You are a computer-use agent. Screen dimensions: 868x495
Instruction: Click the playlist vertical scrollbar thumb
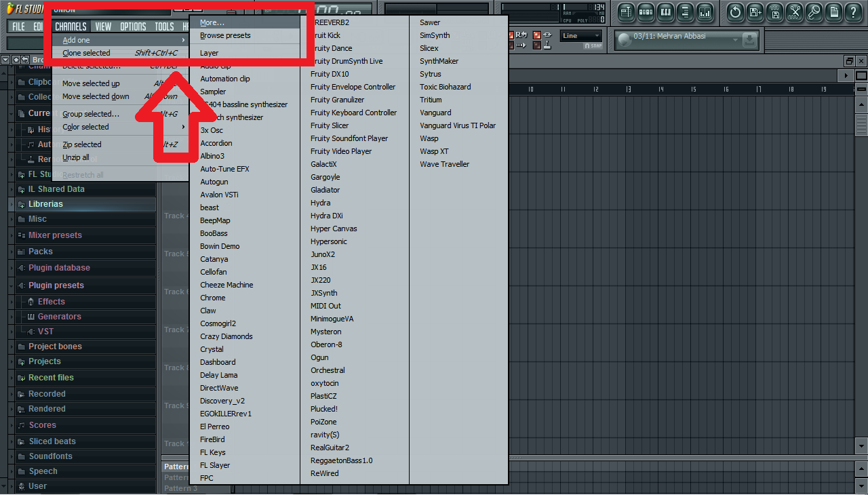click(861, 125)
